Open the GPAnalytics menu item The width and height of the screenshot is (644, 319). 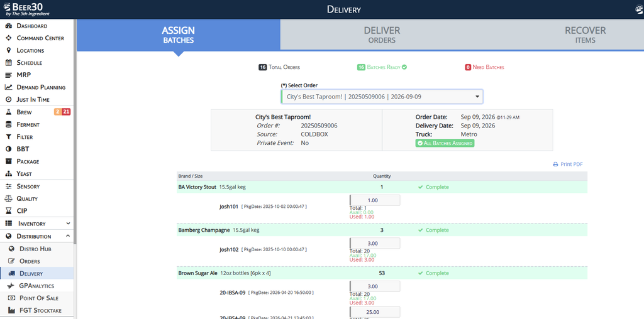coord(37,286)
